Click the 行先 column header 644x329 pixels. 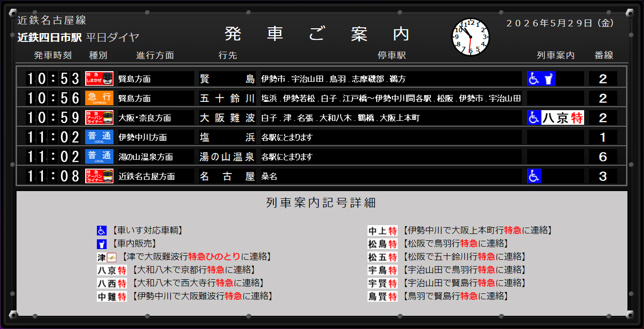228,56
